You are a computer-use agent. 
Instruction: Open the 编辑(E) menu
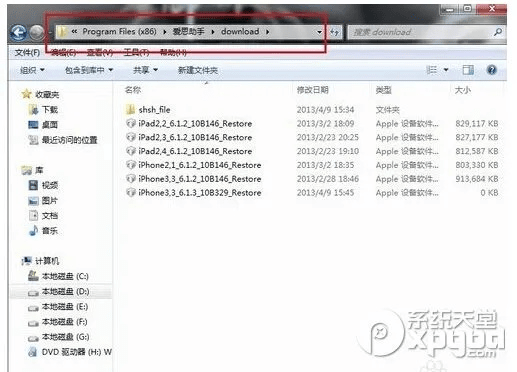64,52
